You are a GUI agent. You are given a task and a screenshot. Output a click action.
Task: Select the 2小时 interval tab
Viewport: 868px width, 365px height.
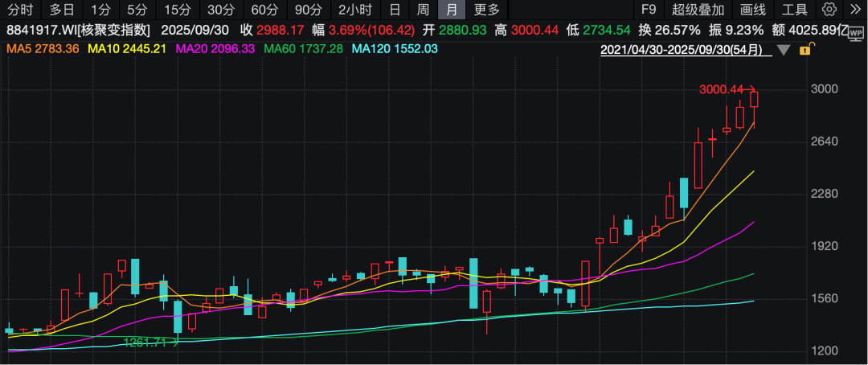point(354,10)
